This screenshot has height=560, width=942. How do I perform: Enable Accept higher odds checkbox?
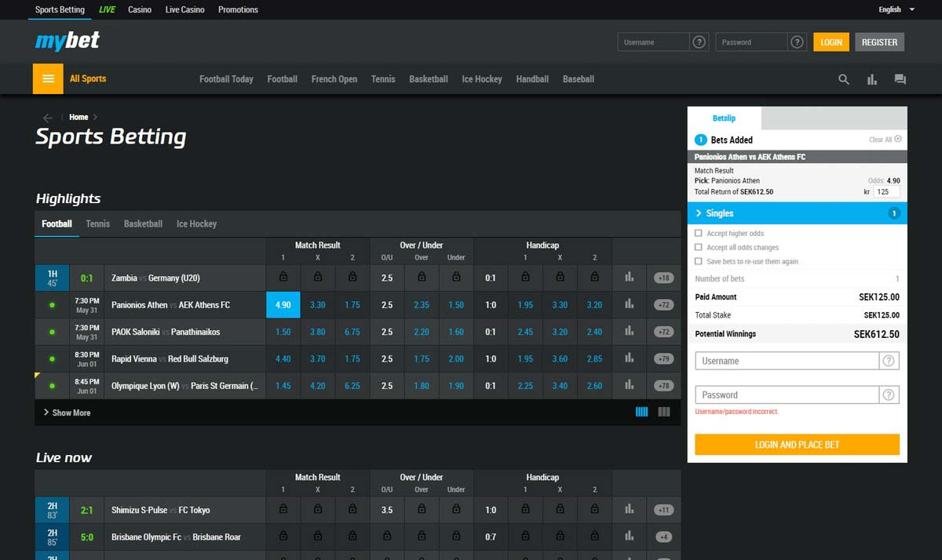coord(699,233)
